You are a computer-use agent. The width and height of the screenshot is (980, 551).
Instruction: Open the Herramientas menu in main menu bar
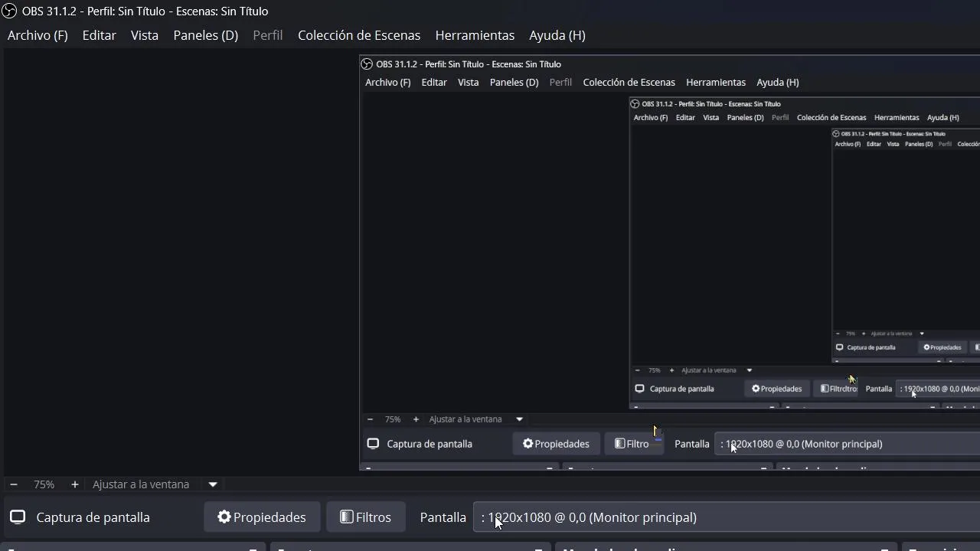(x=475, y=35)
